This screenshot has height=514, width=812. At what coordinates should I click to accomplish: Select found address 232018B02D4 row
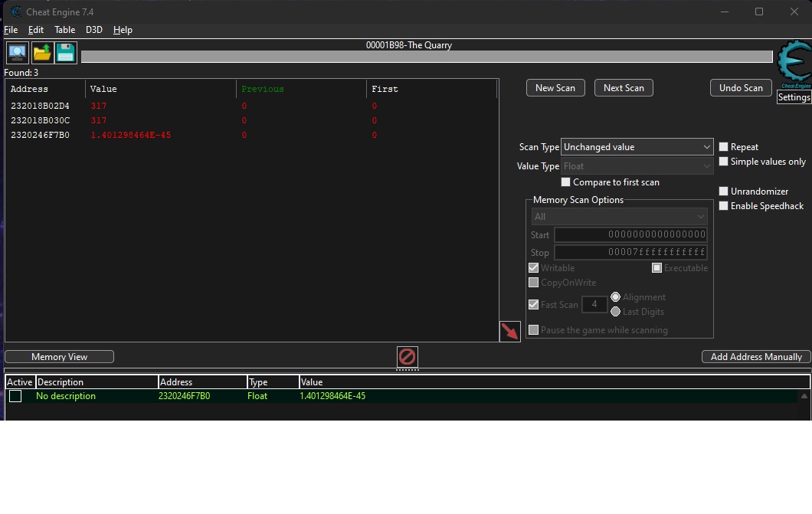(x=40, y=106)
